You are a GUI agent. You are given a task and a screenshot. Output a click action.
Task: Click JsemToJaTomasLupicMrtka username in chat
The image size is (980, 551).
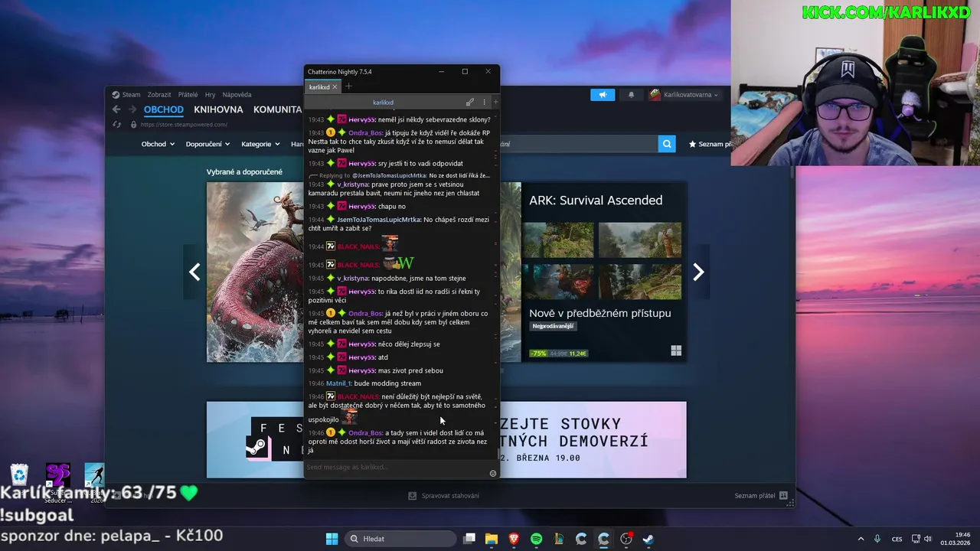(378, 220)
